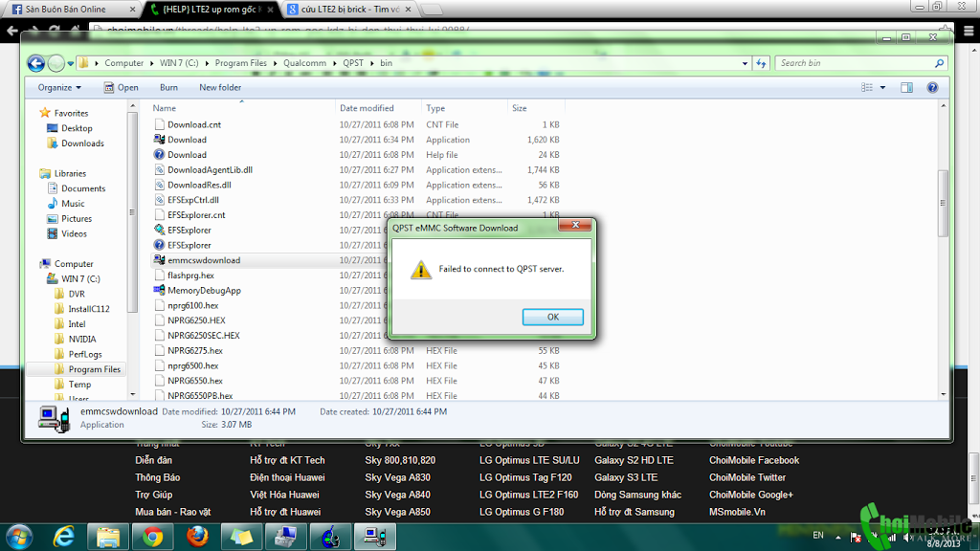Click the refresh icon beside the address bar
This screenshot has height=551, width=980.
coord(762,64)
